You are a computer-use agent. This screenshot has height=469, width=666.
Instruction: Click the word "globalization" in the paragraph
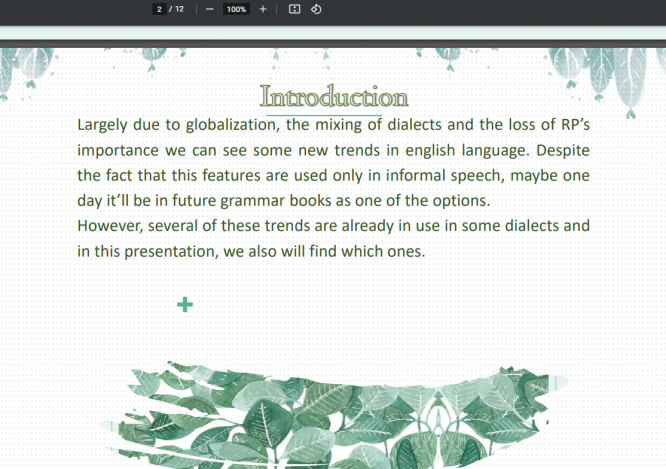pos(233,125)
